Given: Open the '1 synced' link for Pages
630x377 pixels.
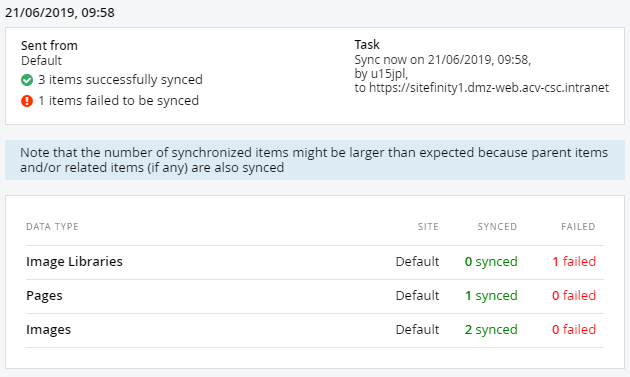Looking at the screenshot, I should [x=491, y=296].
